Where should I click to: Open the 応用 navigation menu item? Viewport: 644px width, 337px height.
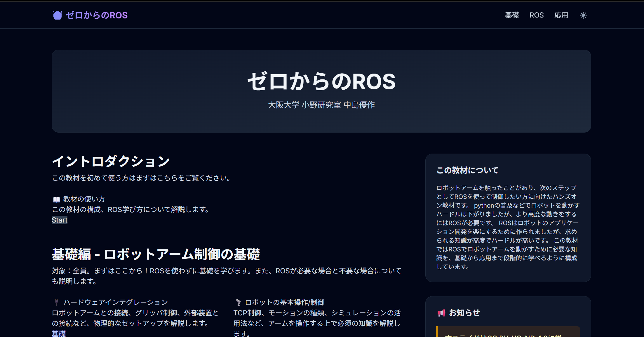point(561,15)
